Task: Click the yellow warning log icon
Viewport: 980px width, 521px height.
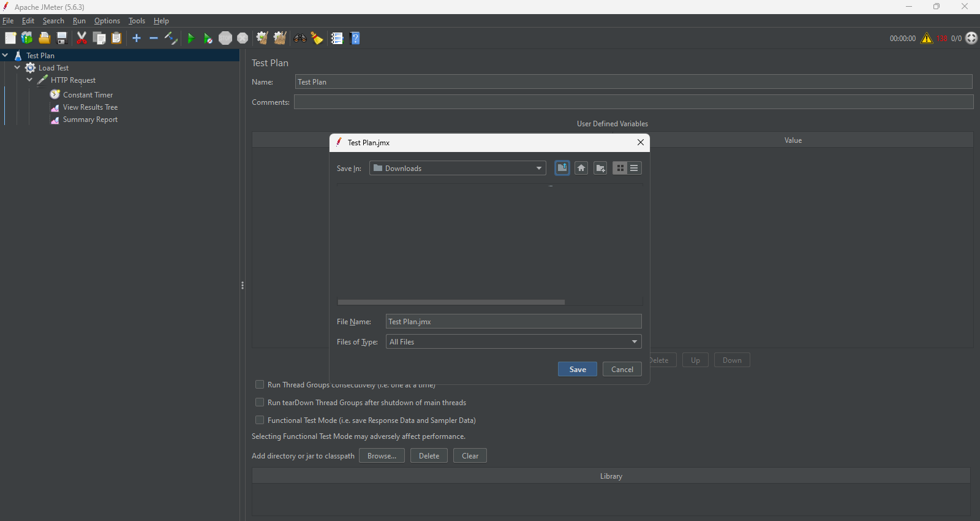Action: pos(927,38)
